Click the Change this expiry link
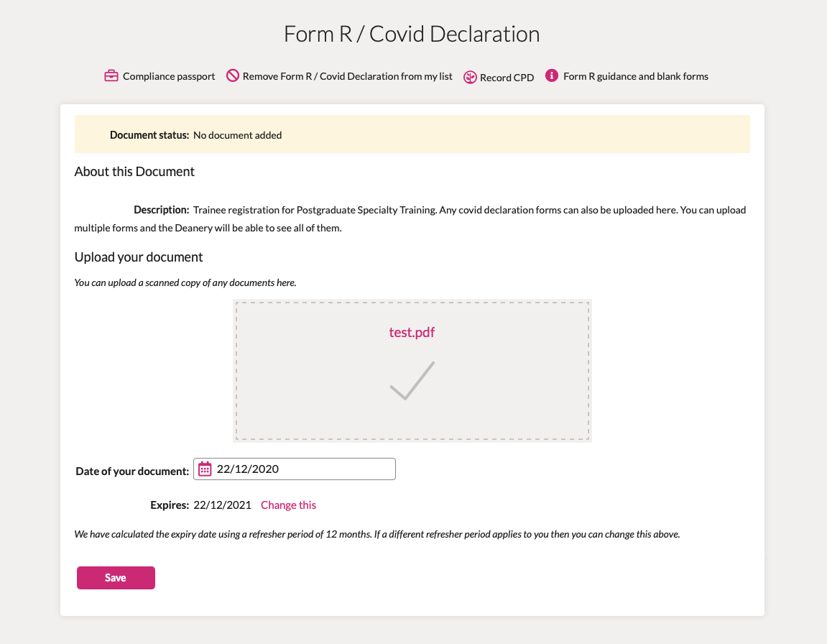Image resolution: width=827 pixels, height=644 pixels. tap(289, 505)
